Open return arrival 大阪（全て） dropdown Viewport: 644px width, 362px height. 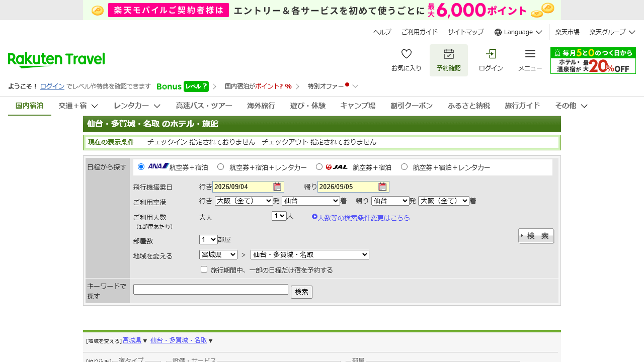tap(443, 201)
